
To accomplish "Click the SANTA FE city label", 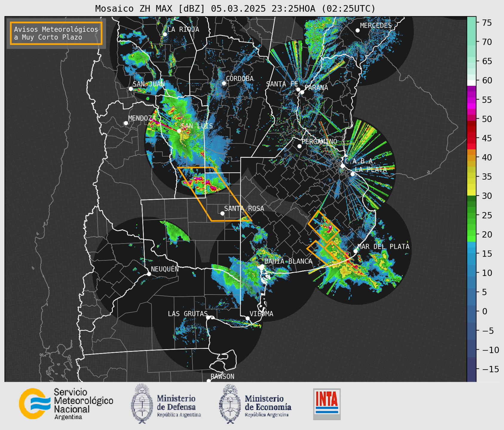I will [x=282, y=84].
